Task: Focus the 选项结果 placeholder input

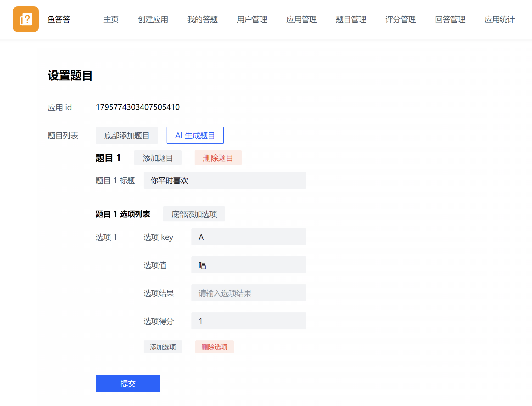Action: coord(248,293)
